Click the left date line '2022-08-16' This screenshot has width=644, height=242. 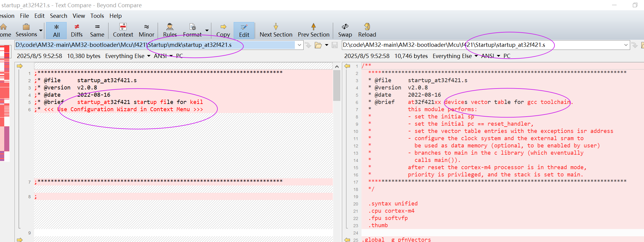coord(94,95)
